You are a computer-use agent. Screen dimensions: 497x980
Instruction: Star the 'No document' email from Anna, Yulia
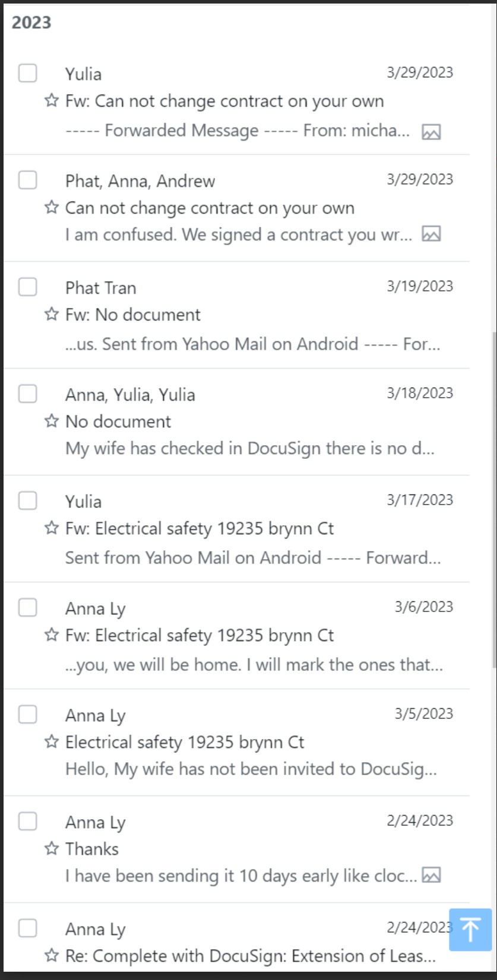(x=52, y=421)
